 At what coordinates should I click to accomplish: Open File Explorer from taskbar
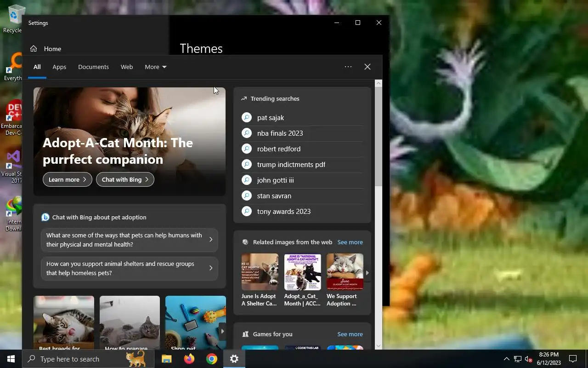[167, 359]
